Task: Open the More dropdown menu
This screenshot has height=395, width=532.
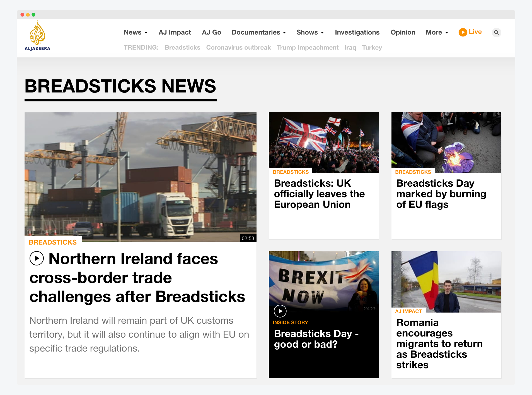Action: pos(437,32)
